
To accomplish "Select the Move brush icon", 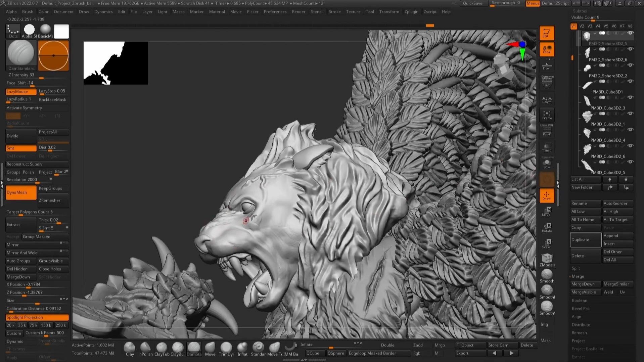I will click(210, 348).
